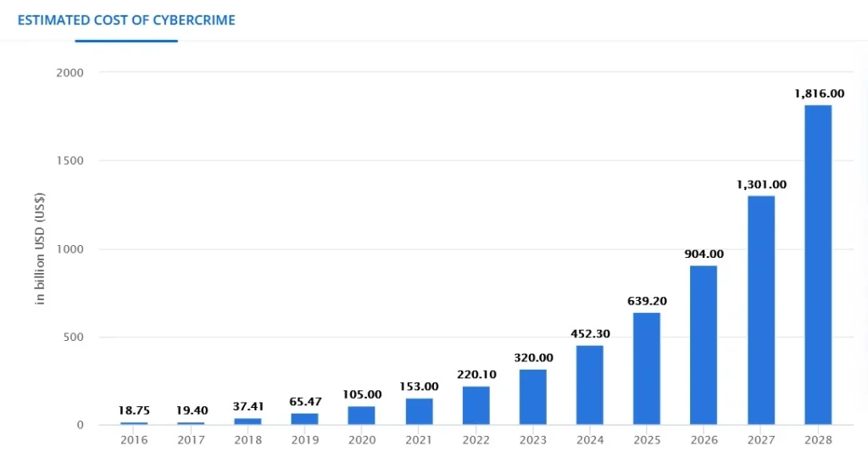Click the 2028 bar in the chart
Screen dimensions: 868x463
point(817,265)
